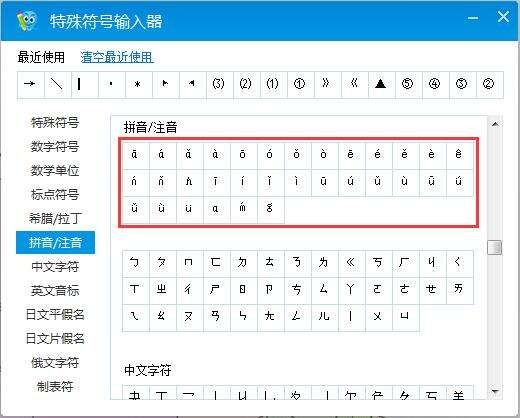This screenshot has height=418, width=520.
Task: Insert the ā pinyin character
Action: point(136,156)
